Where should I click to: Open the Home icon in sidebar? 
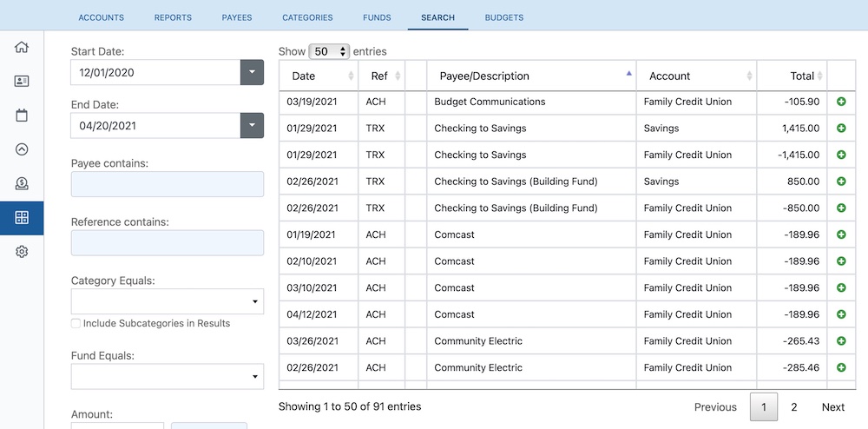tap(22, 47)
